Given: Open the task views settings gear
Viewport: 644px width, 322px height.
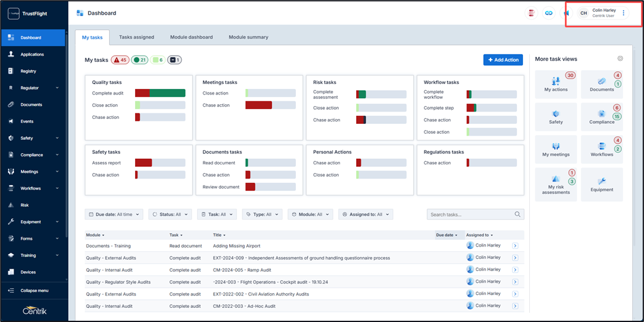Looking at the screenshot, I should [620, 59].
